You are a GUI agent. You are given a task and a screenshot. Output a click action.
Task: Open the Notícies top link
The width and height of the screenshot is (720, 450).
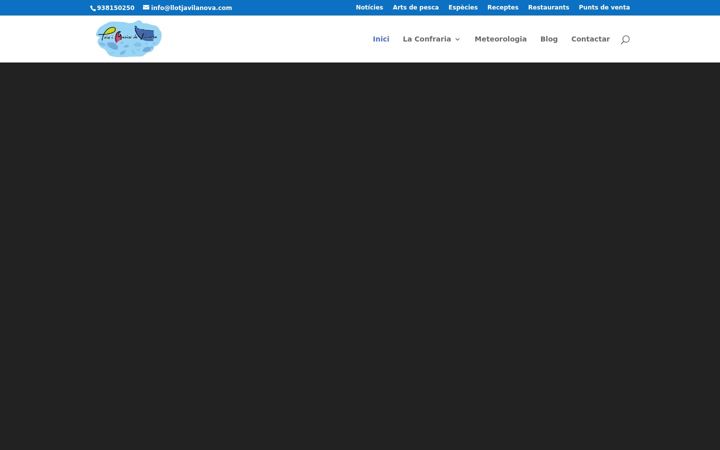(369, 7)
